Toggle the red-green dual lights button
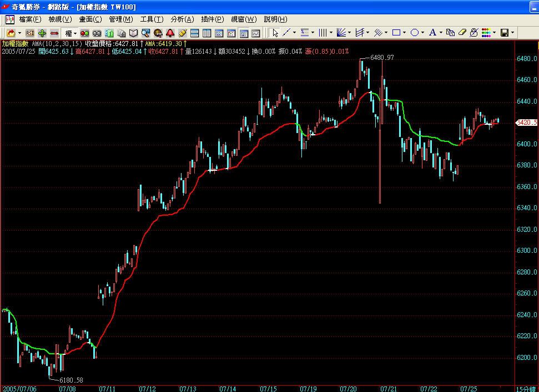The width and height of the screenshot is (539, 392). [84, 33]
